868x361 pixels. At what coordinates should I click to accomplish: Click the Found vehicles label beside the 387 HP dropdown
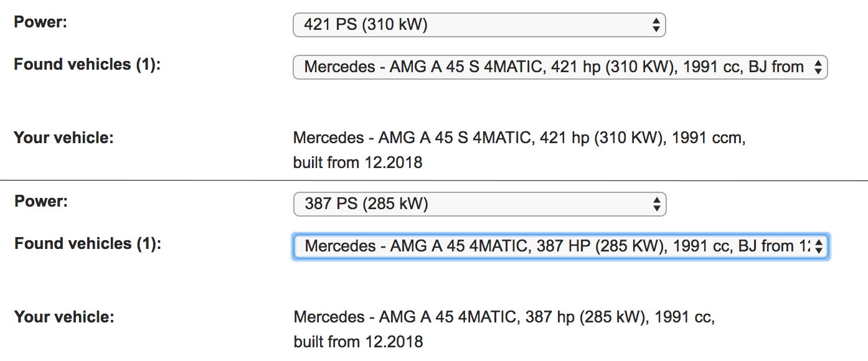tap(87, 243)
